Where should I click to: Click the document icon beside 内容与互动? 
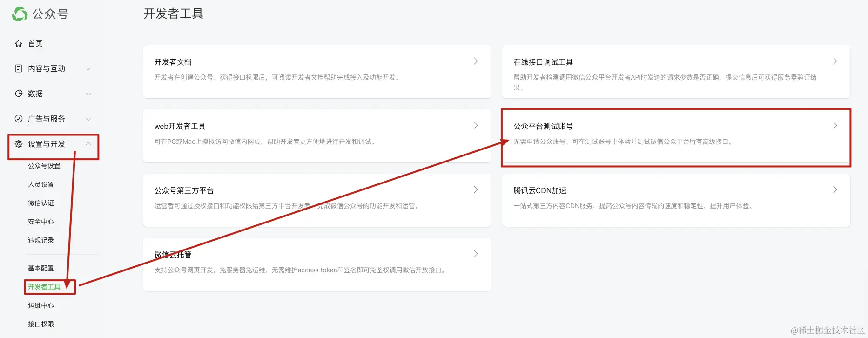click(19, 68)
